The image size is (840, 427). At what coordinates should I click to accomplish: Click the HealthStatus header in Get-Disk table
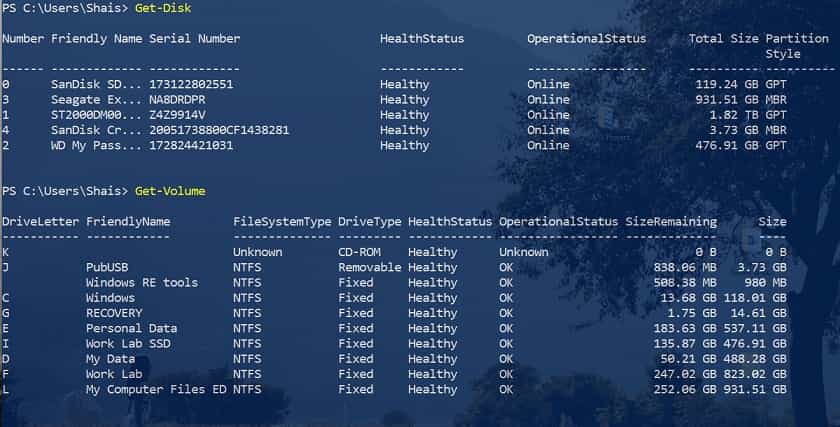[x=422, y=39]
